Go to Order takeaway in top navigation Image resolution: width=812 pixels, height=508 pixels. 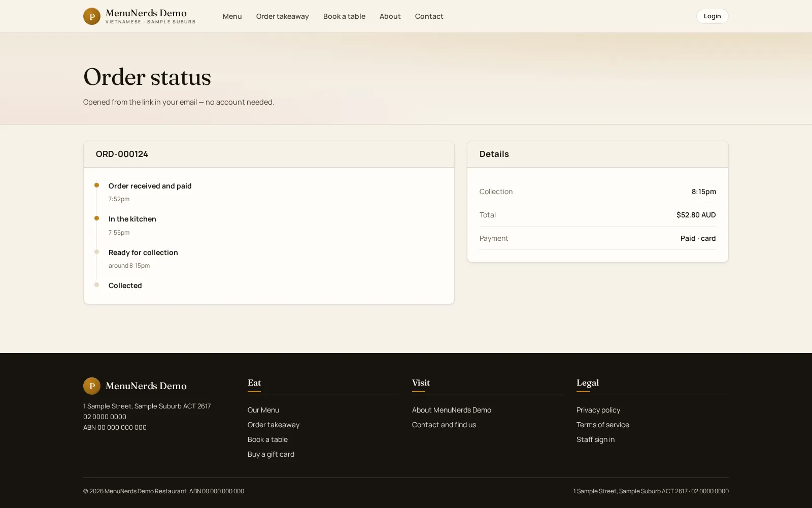pyautogui.click(x=282, y=16)
